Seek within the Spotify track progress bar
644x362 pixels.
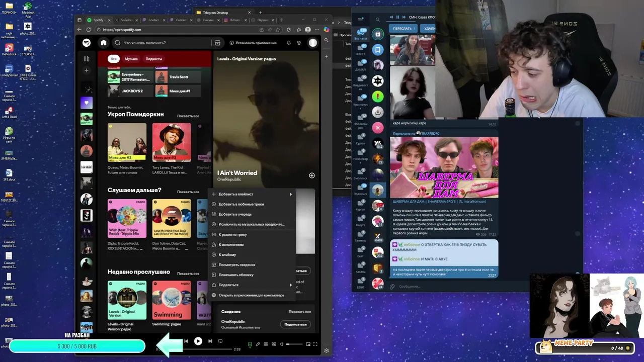(195, 349)
